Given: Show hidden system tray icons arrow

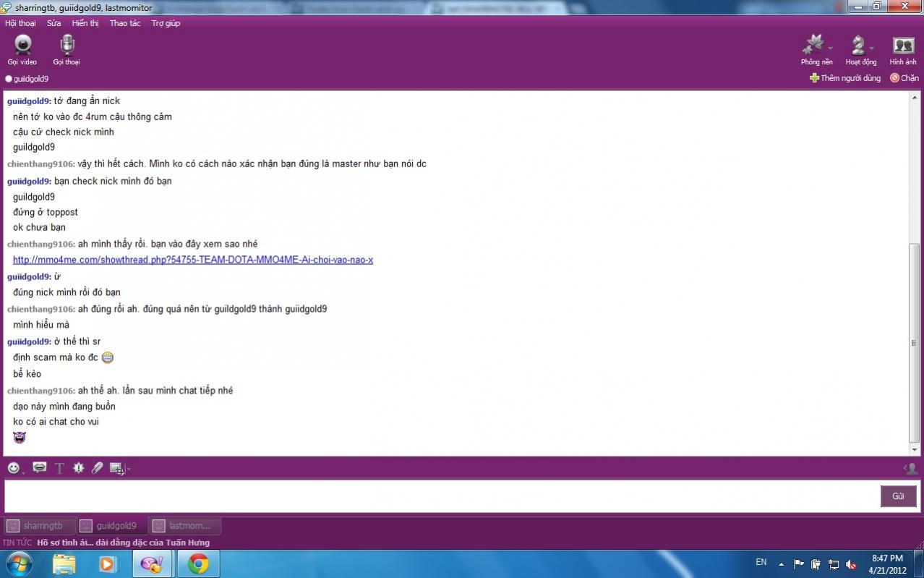Looking at the screenshot, I should point(781,564).
